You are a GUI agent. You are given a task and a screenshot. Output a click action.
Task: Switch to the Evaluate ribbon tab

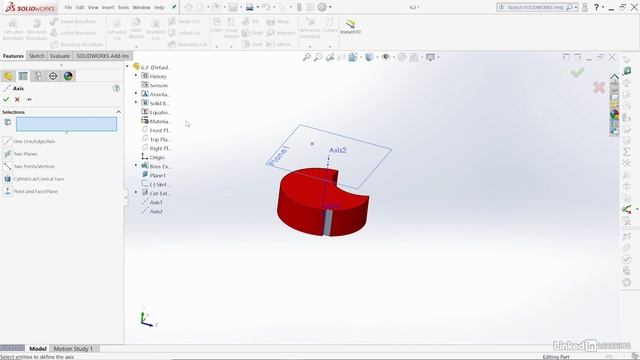(x=60, y=56)
